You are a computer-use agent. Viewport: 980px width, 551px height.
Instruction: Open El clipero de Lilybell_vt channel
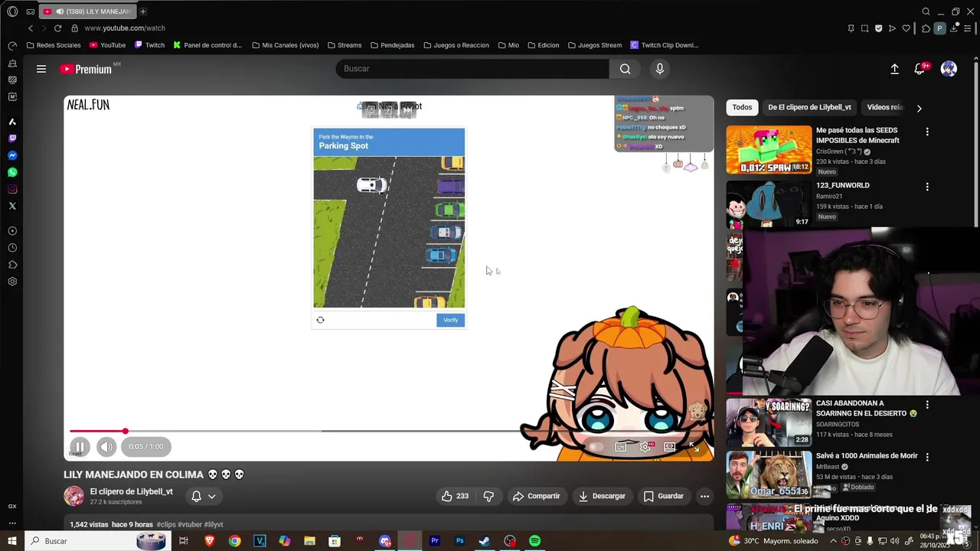pyautogui.click(x=132, y=491)
